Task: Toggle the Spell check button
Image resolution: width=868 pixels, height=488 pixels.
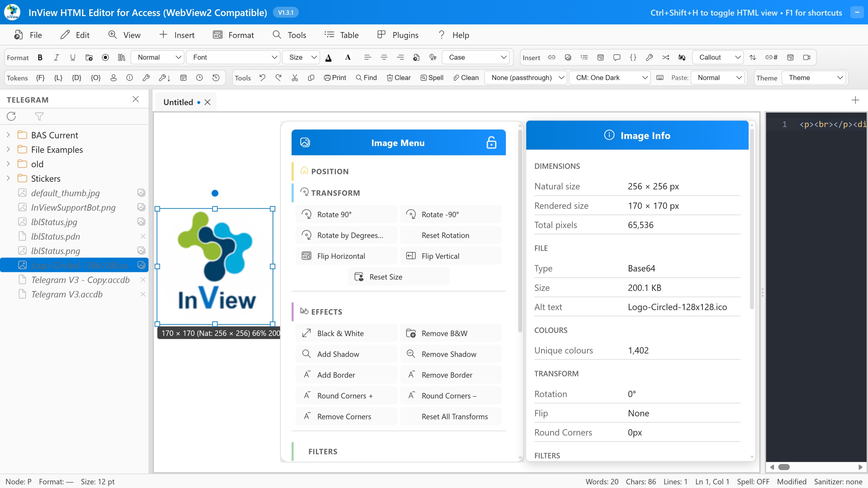Action: [432, 77]
